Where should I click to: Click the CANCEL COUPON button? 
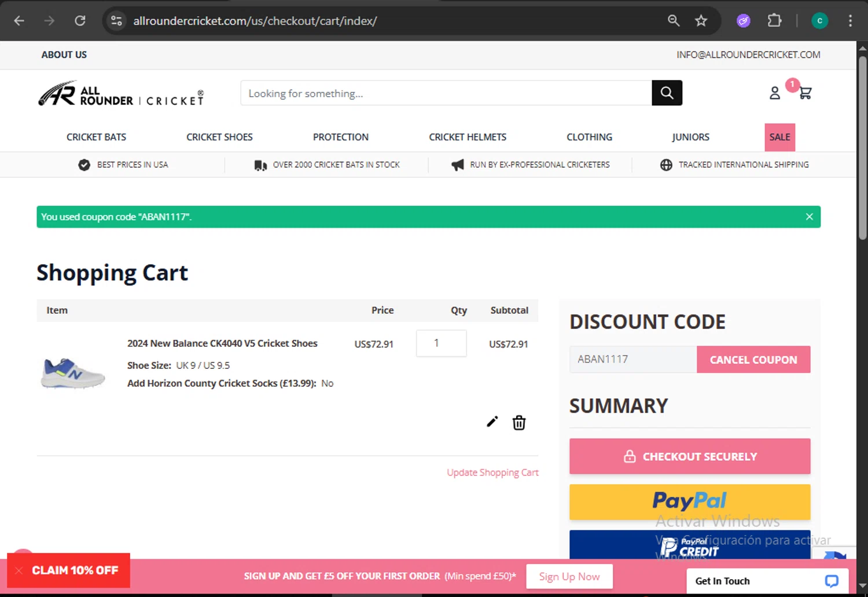[x=753, y=360]
